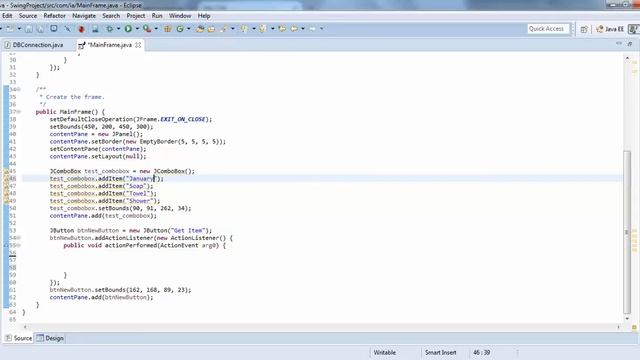The image size is (640, 360).
Task: Click the New Java Class icon
Action: point(180,29)
